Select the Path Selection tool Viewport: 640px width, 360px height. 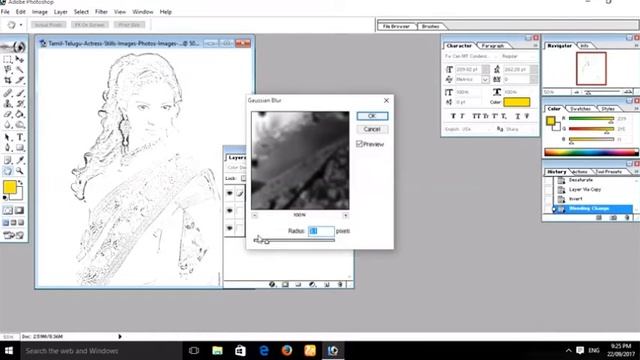[7, 137]
